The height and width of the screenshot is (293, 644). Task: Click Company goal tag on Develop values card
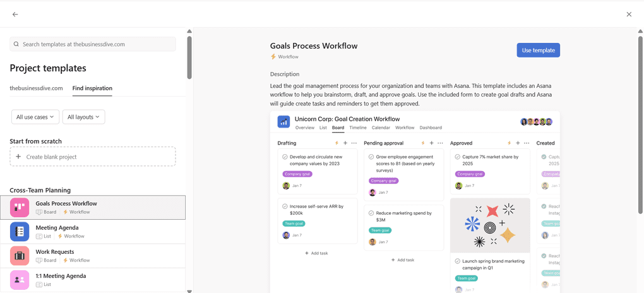tap(297, 174)
